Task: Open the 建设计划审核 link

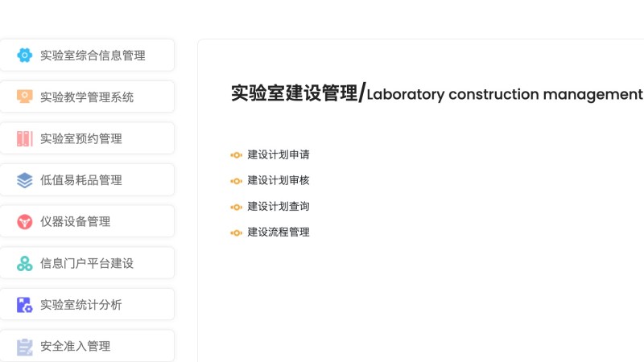Action: [279, 180]
